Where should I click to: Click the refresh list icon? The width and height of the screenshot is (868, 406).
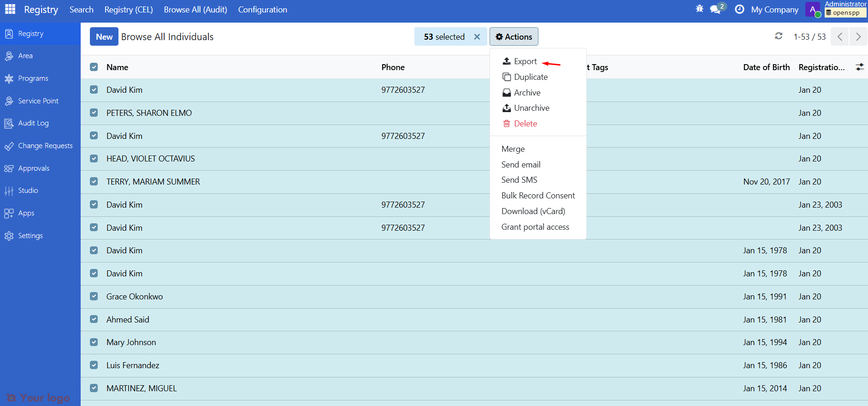[779, 36]
